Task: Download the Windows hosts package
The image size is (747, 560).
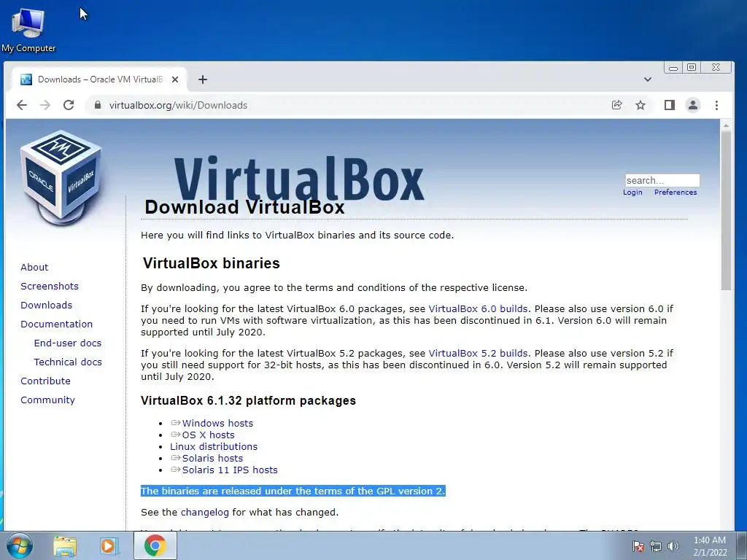Action: (217, 424)
